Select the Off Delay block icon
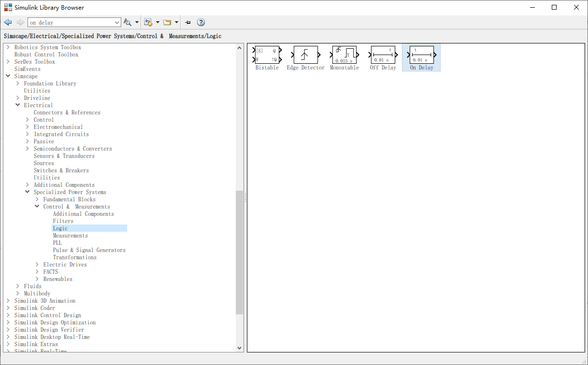588x365 pixels. pos(383,55)
